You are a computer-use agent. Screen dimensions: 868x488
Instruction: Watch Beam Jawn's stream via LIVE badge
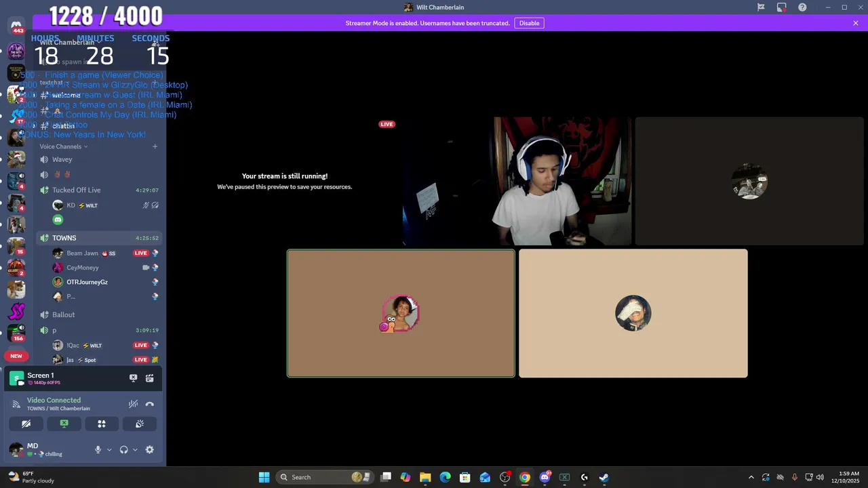140,253
